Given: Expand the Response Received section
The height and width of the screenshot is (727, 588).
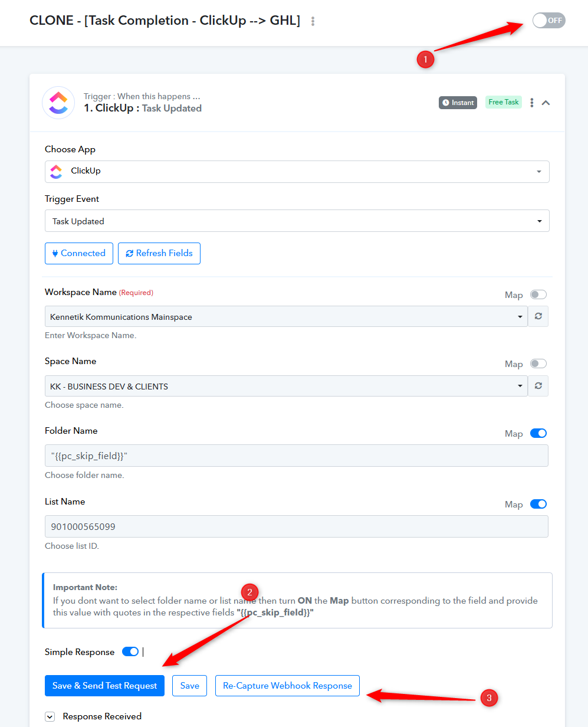Looking at the screenshot, I should coord(50,716).
